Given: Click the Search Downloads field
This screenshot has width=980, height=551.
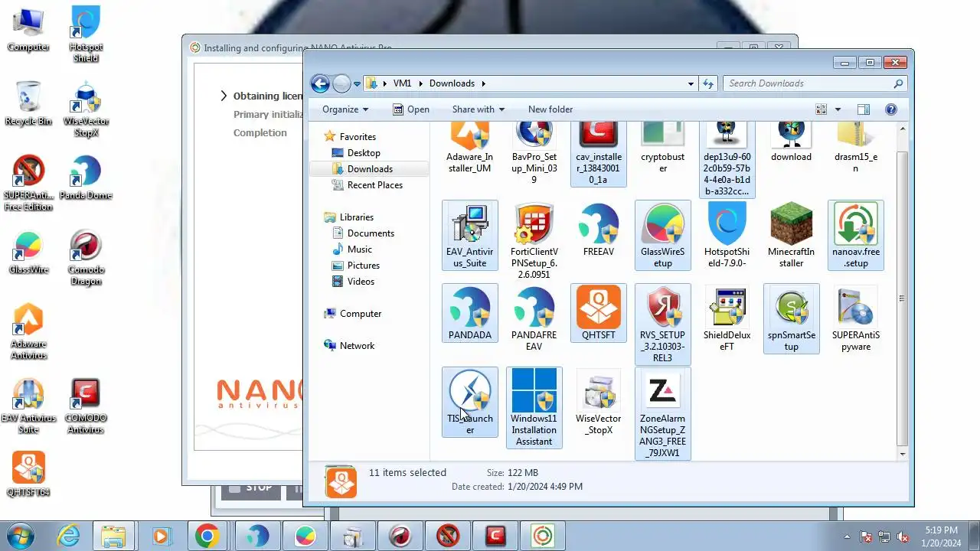Looking at the screenshot, I should coord(815,83).
